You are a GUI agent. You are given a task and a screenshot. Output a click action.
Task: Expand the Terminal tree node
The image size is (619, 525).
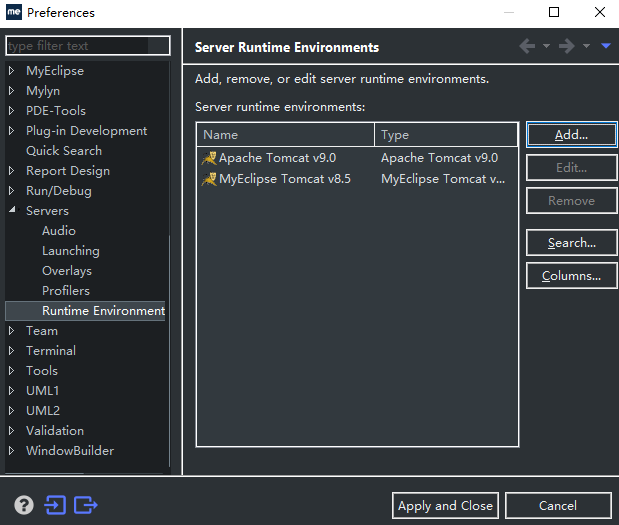tap(11, 351)
